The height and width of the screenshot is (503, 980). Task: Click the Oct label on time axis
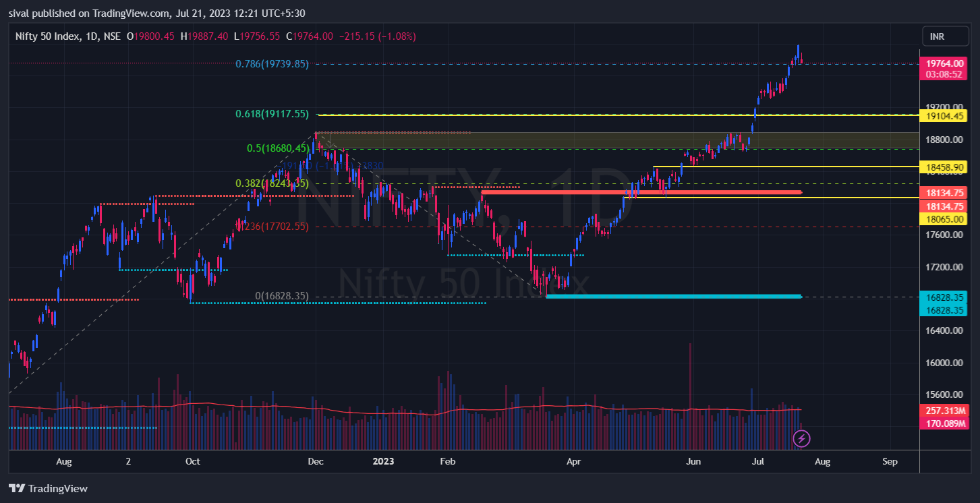coord(193,462)
